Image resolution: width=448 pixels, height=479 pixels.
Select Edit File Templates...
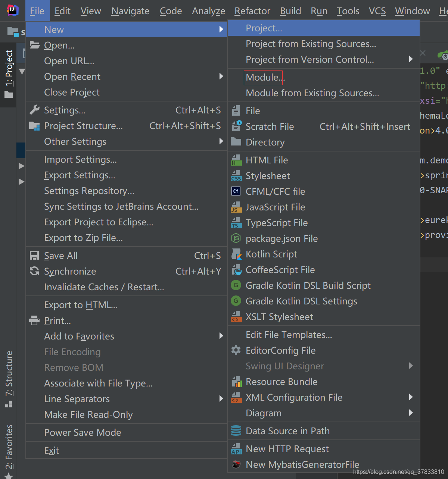[324, 335]
